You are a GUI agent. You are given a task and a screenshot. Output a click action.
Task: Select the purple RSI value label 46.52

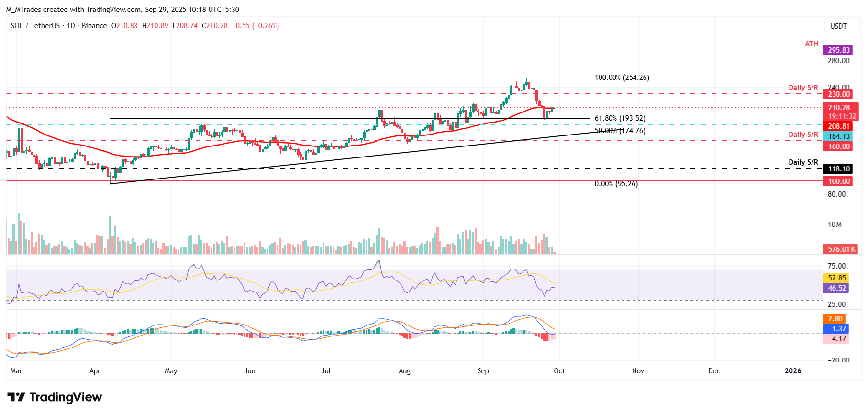(837, 288)
